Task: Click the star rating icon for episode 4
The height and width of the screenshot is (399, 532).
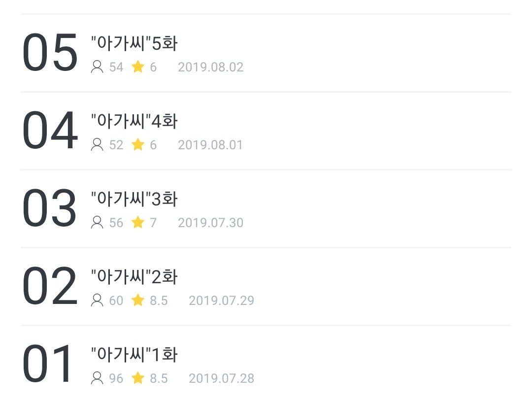Action: [138, 145]
